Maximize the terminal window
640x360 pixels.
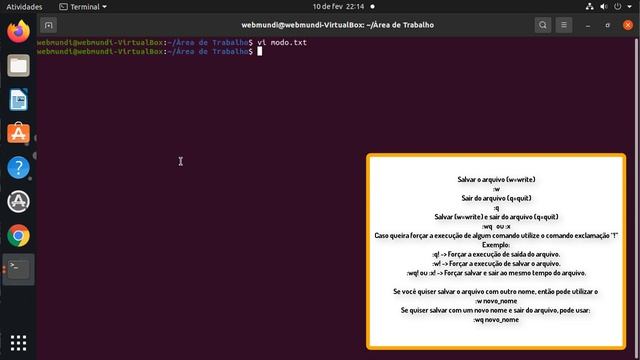coord(607,25)
